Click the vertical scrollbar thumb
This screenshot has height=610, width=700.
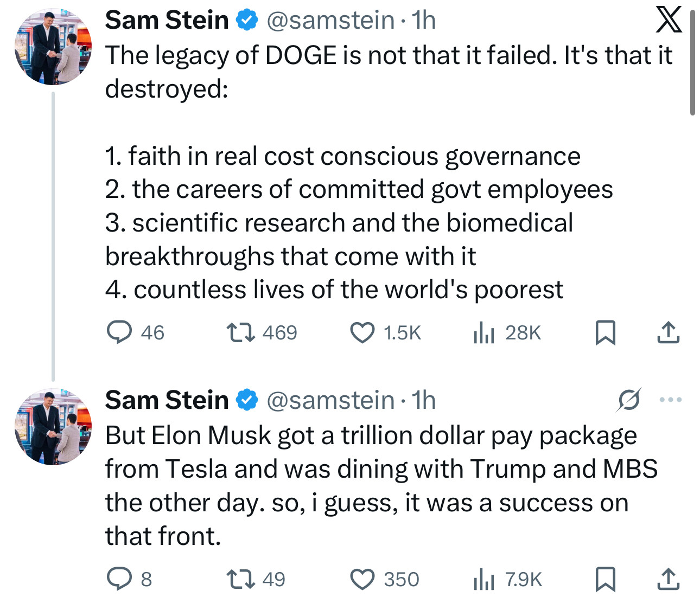[692, 62]
